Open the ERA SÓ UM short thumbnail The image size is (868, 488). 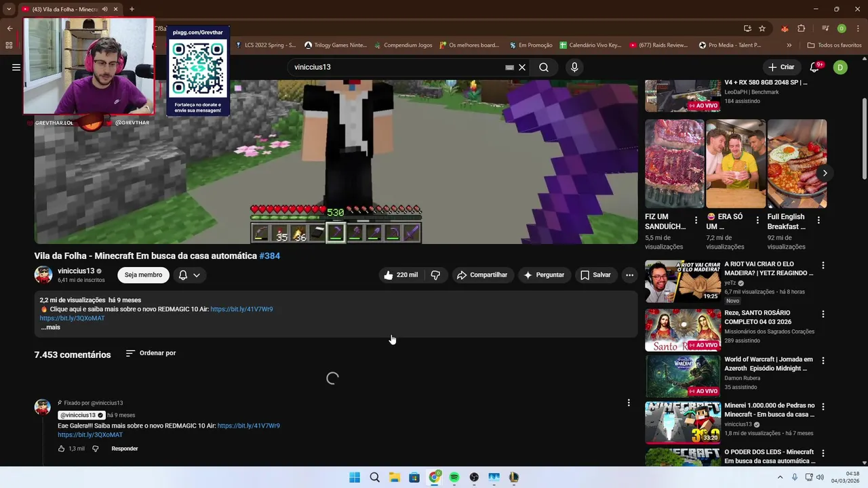[x=736, y=163]
